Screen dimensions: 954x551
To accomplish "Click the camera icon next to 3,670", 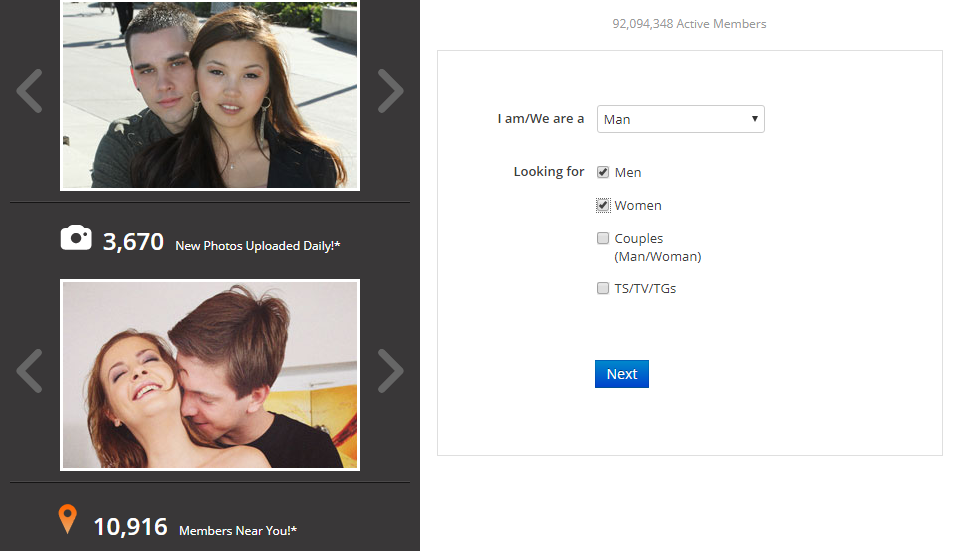I will (76, 238).
